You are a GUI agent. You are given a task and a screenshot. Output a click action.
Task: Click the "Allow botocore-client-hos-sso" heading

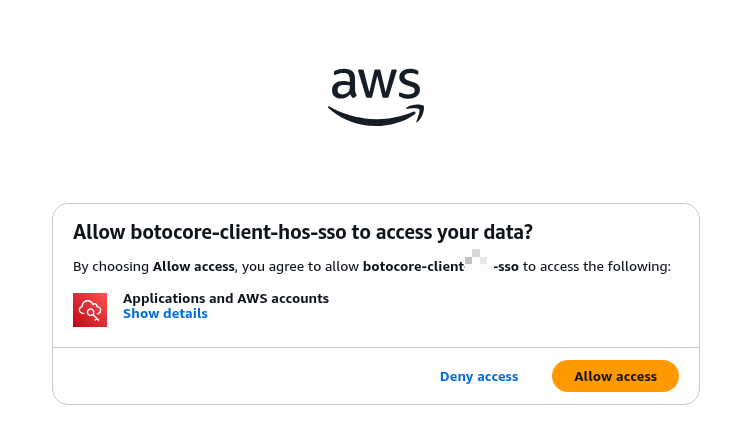point(302,232)
